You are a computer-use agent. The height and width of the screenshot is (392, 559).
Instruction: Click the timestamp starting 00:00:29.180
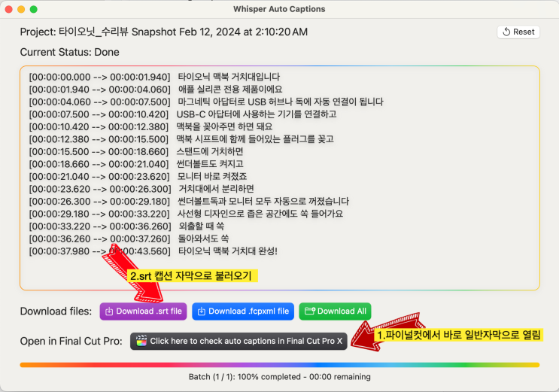coord(99,214)
